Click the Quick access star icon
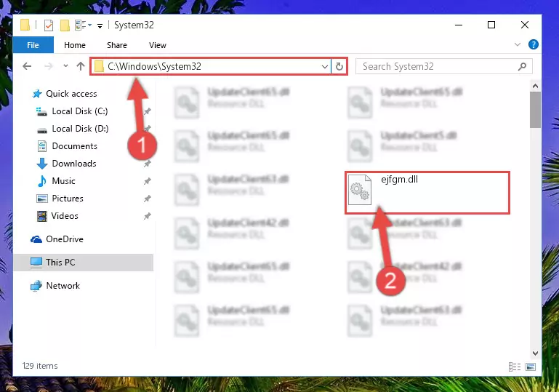559x392 pixels. pyautogui.click(x=37, y=94)
